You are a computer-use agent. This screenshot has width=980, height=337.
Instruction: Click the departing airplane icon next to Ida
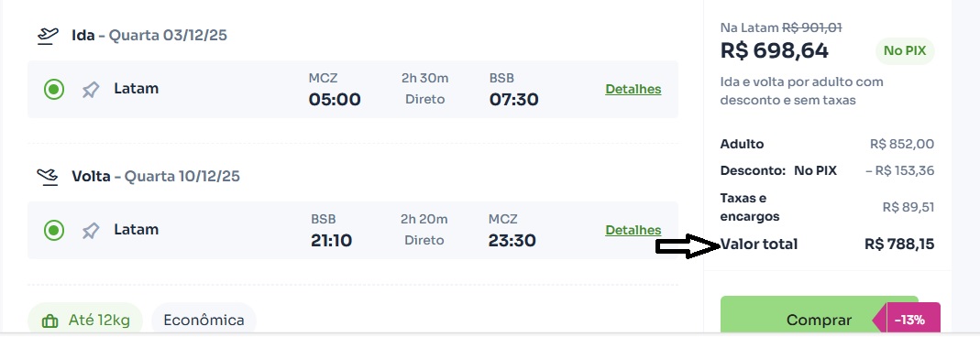click(48, 36)
